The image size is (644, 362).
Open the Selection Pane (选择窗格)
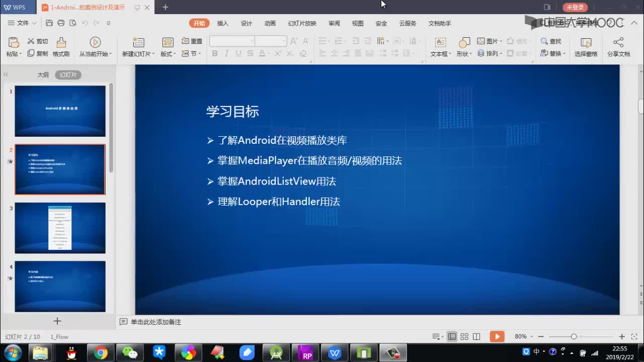pos(586,47)
